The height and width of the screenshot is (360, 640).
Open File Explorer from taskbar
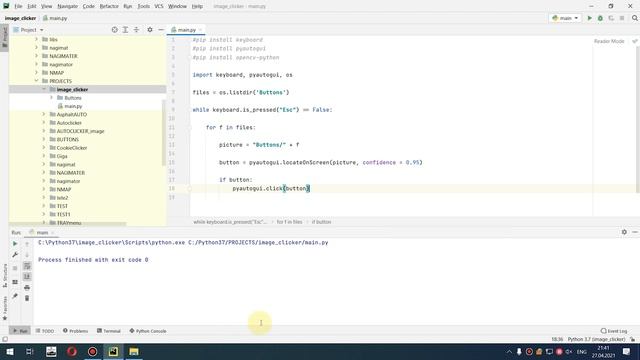pos(133,351)
